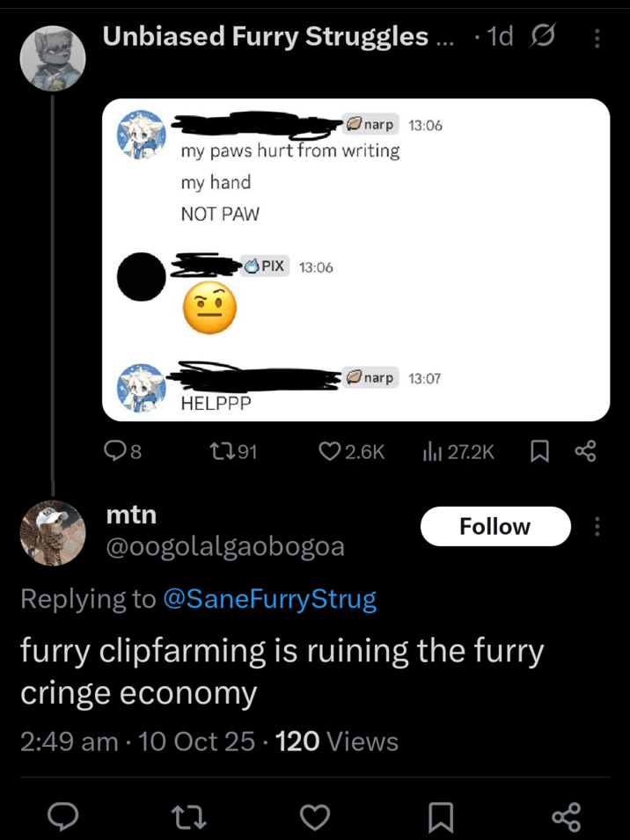
Task: Open the reply icon under the embedded tweet
Action: click(x=114, y=451)
